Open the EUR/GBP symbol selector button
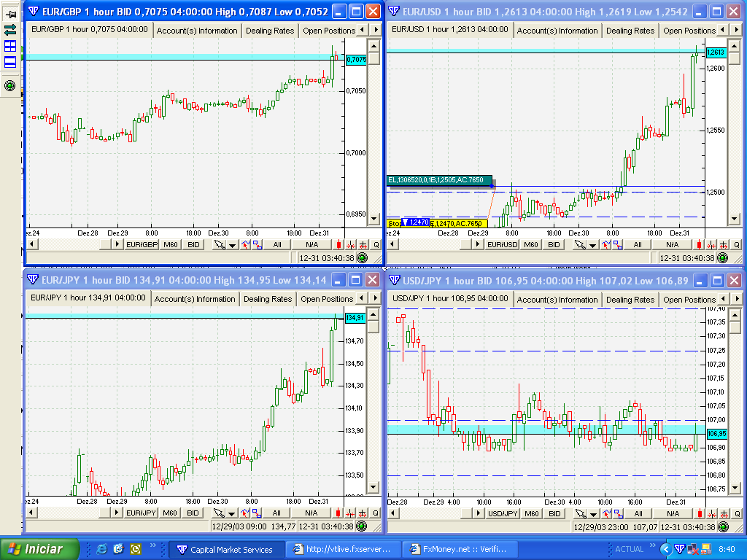The height and width of the screenshot is (560, 747). coord(142,245)
